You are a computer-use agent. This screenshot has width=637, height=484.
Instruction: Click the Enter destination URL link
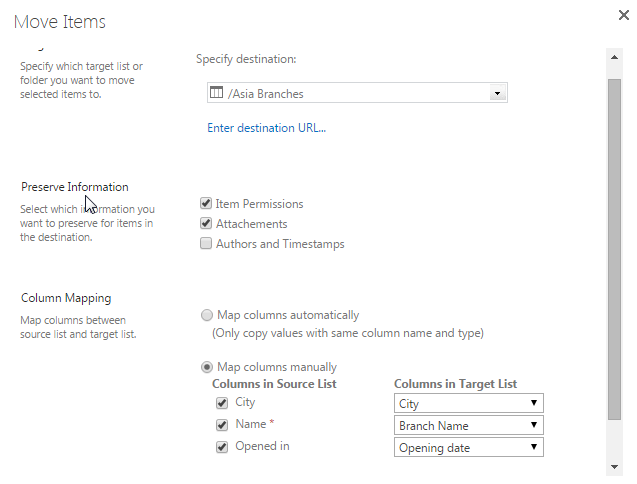click(x=266, y=128)
